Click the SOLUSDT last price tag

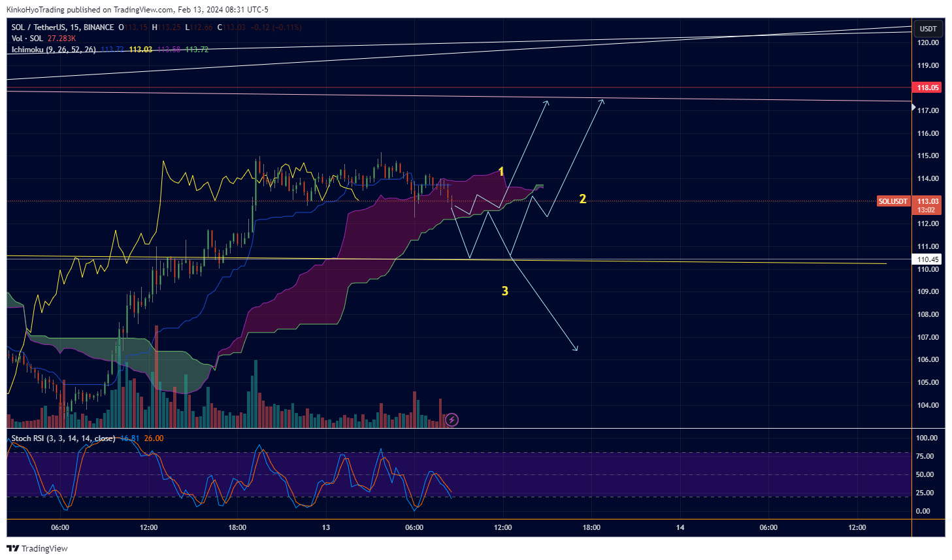point(893,201)
